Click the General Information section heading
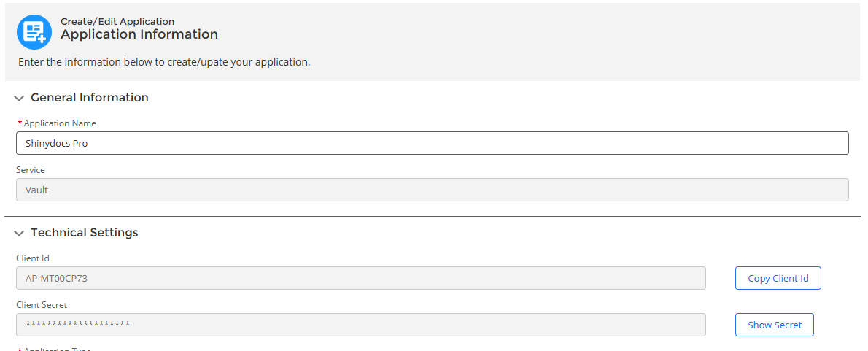The width and height of the screenshot is (868, 351). click(89, 98)
